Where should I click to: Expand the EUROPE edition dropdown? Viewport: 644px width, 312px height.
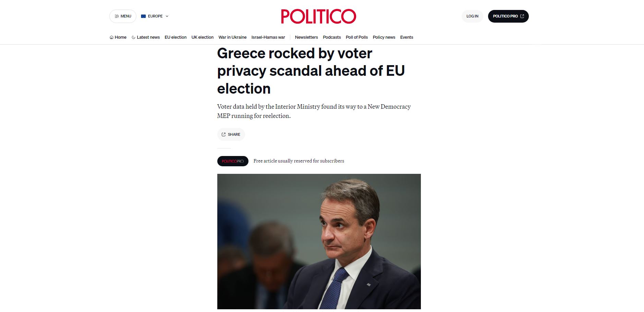click(x=167, y=16)
